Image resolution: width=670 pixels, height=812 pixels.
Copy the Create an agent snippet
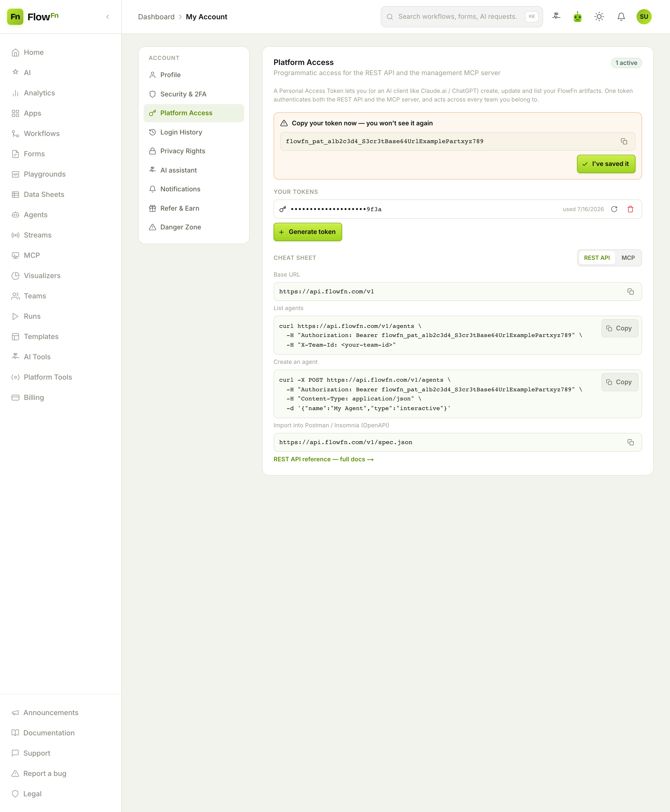pos(619,382)
